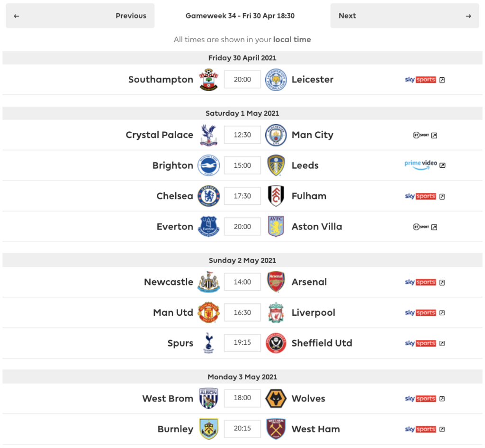The image size is (485, 448).
Task: Open Sky Sports link for Burnley v West Ham
Action: pos(425,430)
